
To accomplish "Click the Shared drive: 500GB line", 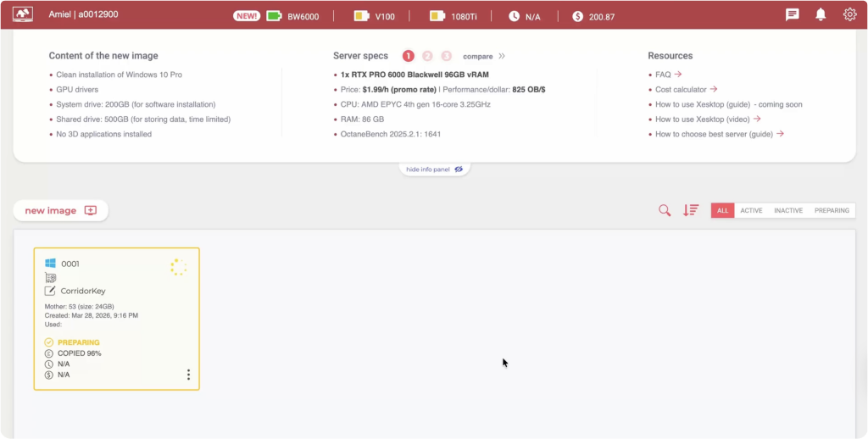I will 143,119.
